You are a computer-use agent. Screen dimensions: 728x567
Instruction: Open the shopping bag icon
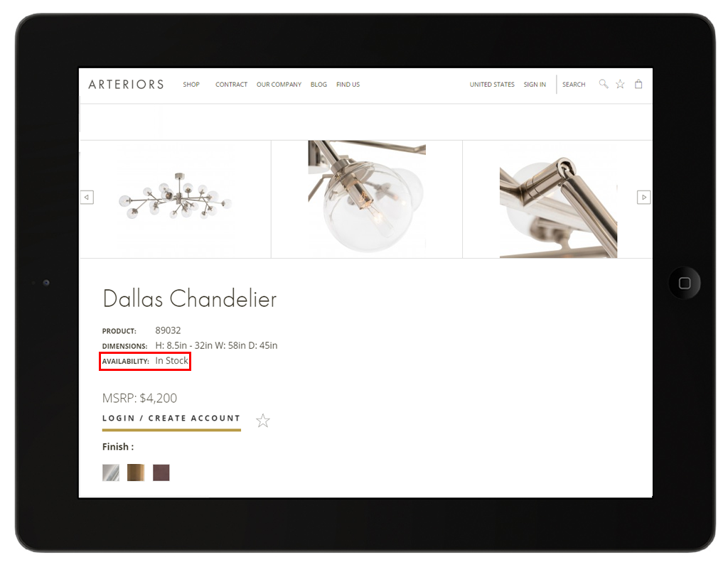point(638,84)
